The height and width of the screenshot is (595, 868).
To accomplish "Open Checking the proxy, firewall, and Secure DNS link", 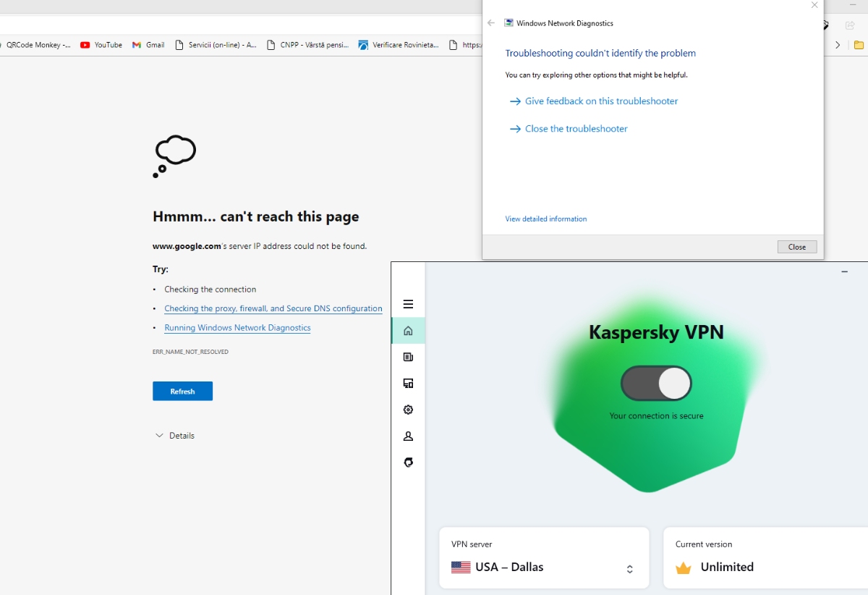I will (273, 308).
